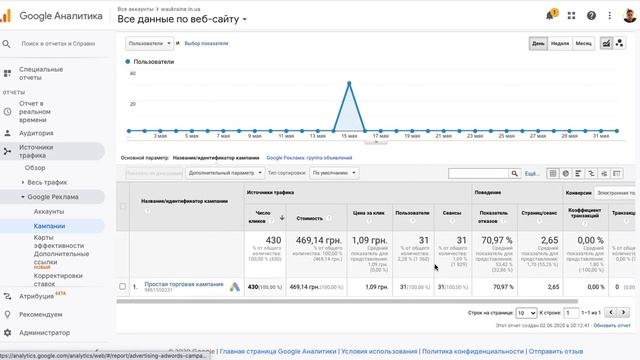640x360 pixels.
Task: Go to previous table page arrow
Action: pos(611,313)
